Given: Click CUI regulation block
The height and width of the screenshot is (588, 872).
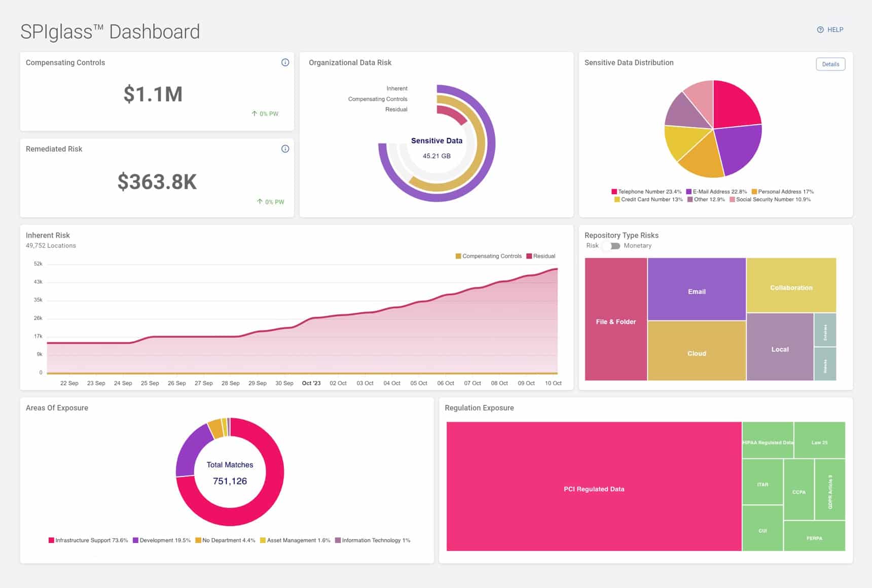Looking at the screenshot, I should point(762,528).
